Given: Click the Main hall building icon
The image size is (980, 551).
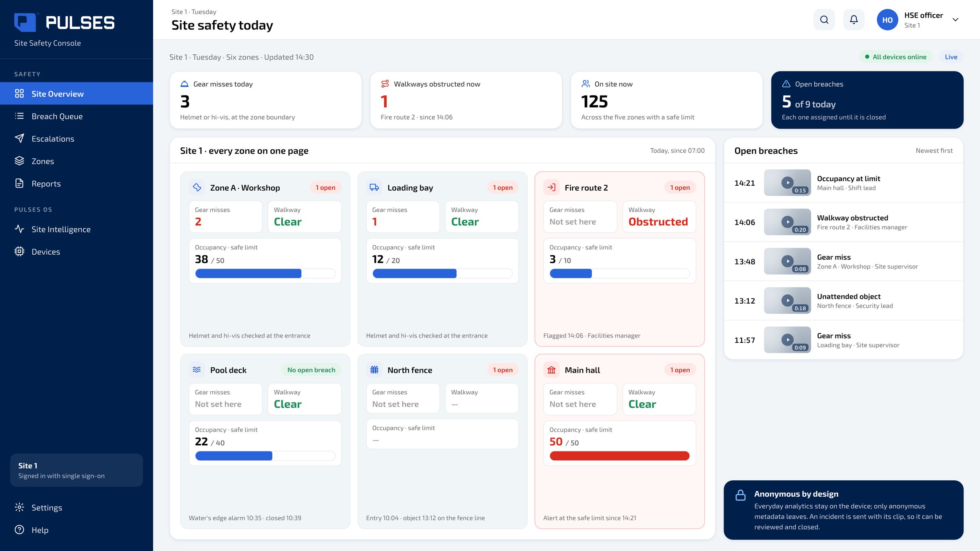Looking at the screenshot, I should [x=552, y=370].
